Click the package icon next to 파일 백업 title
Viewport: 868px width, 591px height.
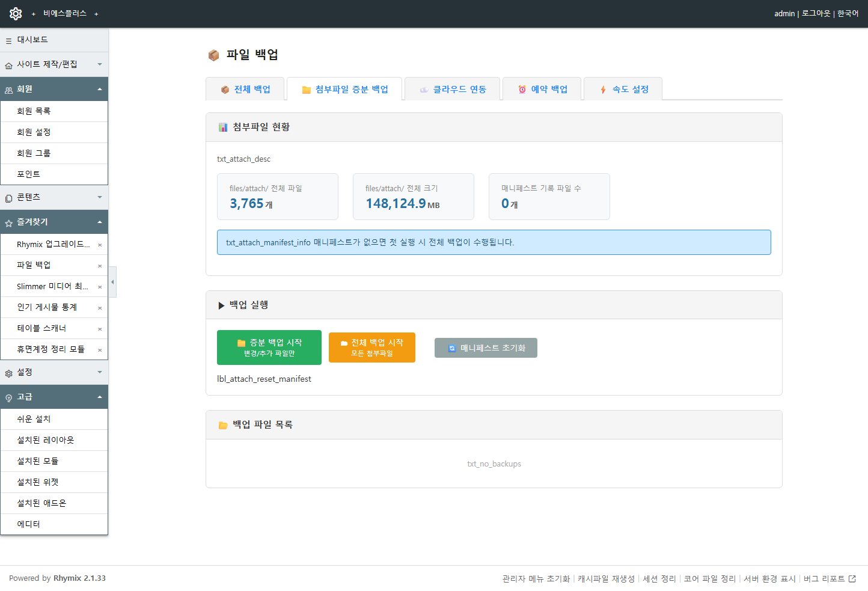213,55
